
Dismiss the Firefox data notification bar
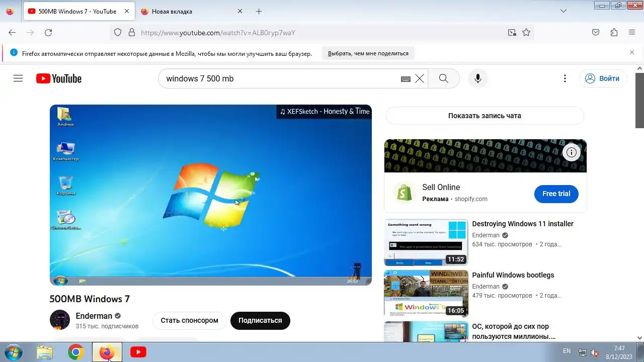coord(632,52)
